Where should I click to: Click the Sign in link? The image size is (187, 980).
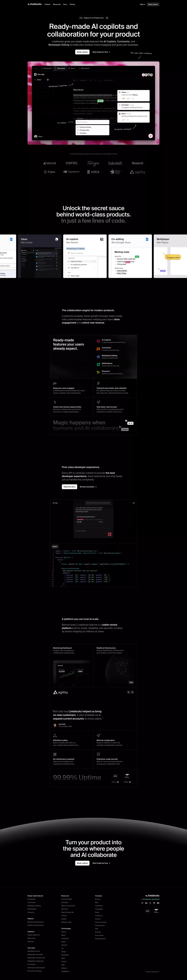coord(142,4)
